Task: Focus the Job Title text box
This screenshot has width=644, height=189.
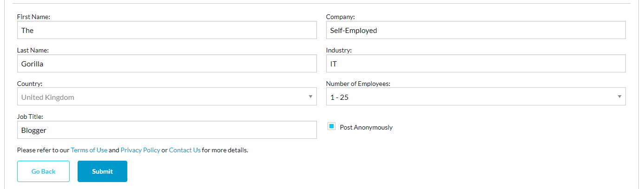Action: click(167, 130)
